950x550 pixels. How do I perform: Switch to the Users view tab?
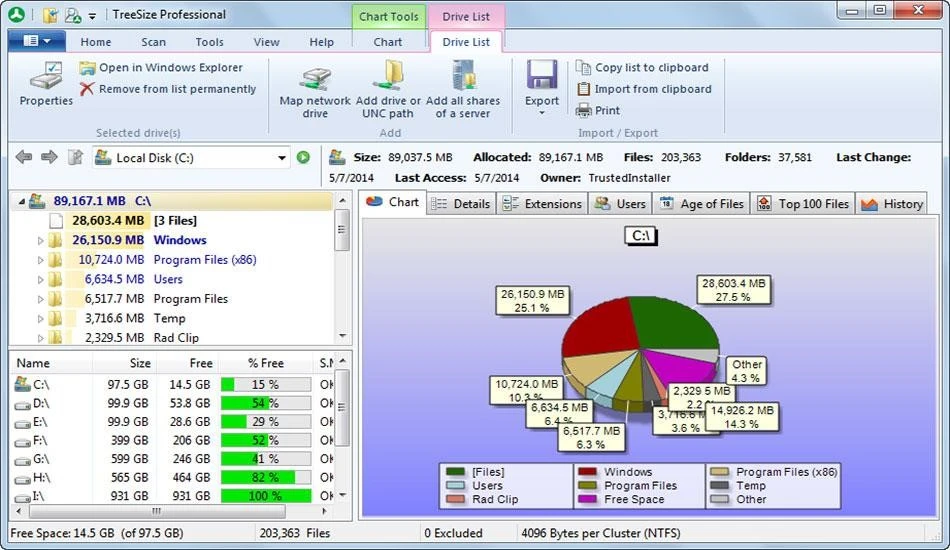tap(620, 204)
